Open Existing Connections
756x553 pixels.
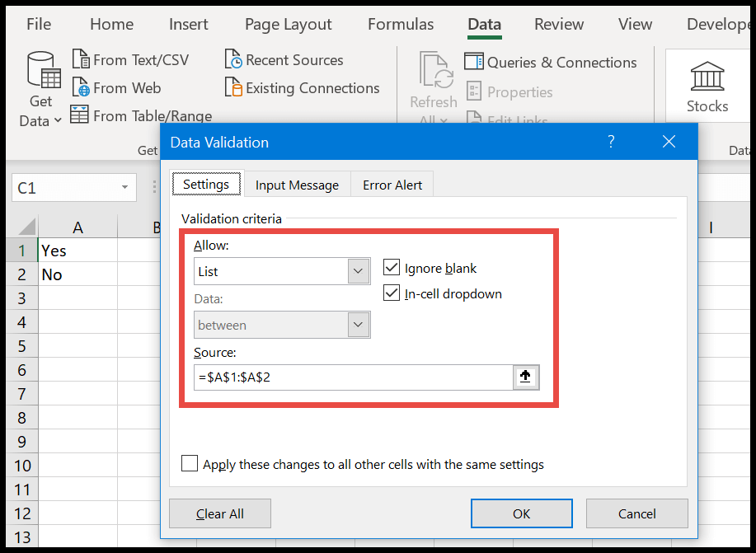point(303,87)
